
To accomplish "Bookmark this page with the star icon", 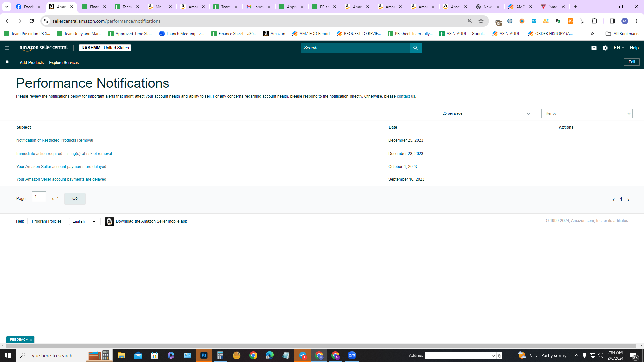I will point(481,21).
